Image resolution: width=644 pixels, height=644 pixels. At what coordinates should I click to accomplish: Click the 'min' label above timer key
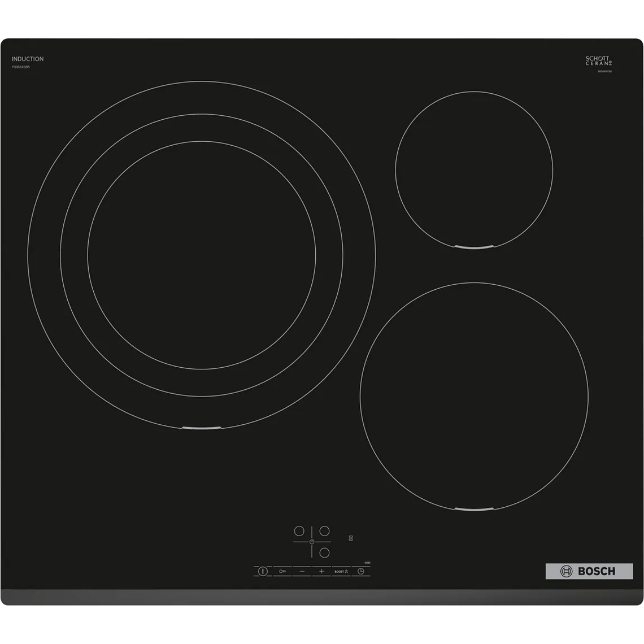pyautogui.click(x=367, y=563)
